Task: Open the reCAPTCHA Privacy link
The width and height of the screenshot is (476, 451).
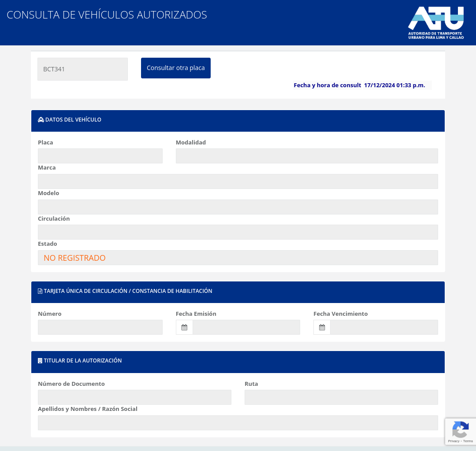Action: [x=454, y=441]
